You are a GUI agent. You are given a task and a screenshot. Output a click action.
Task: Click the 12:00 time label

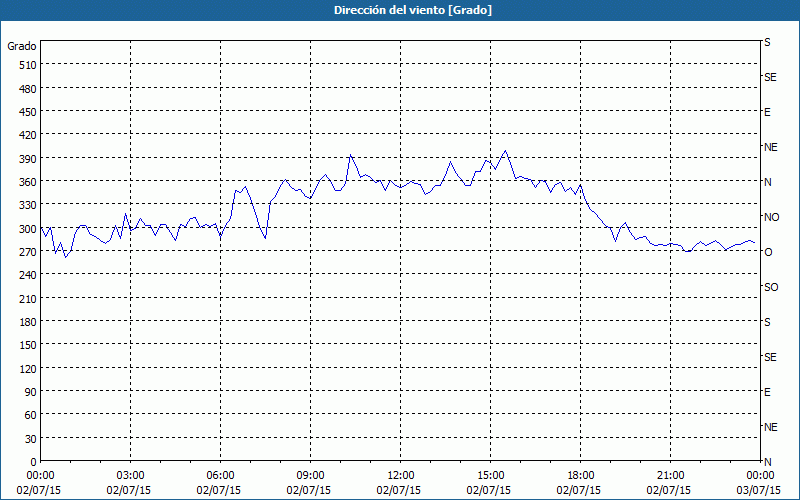pyautogui.click(x=400, y=475)
